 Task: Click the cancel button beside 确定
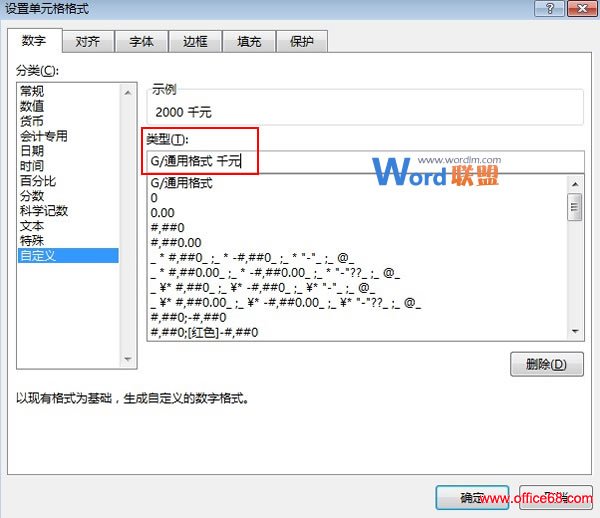click(x=556, y=498)
